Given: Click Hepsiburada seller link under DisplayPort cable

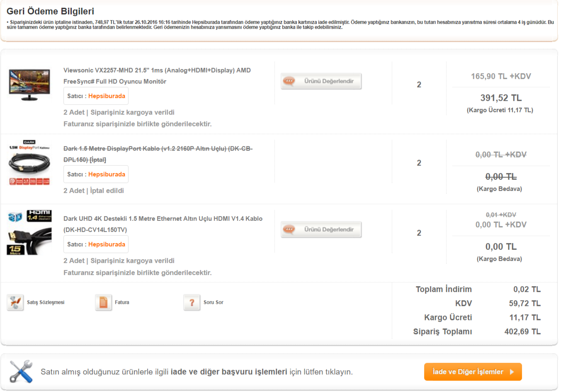Looking at the screenshot, I should point(107,174).
